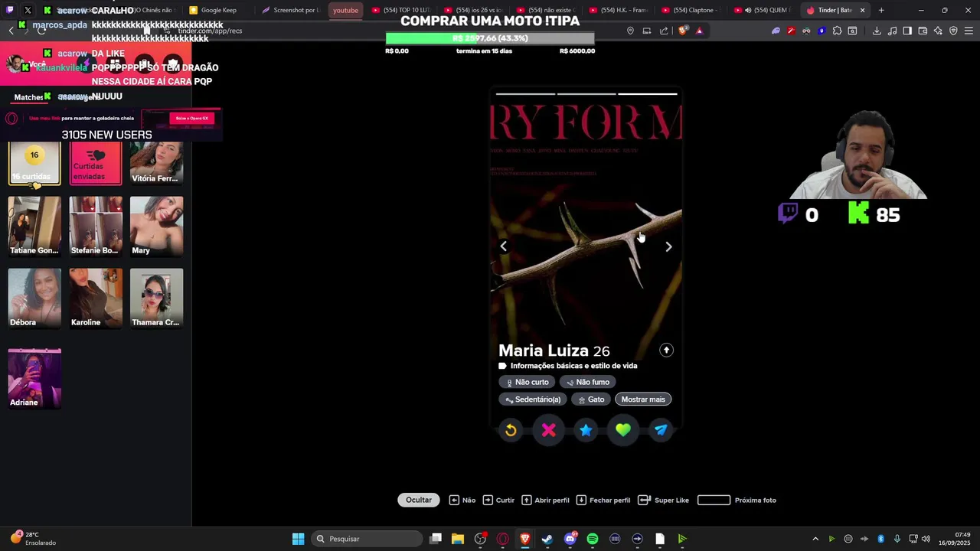The width and height of the screenshot is (980, 551).
Task: Open the match named Débora
Action: click(34, 298)
